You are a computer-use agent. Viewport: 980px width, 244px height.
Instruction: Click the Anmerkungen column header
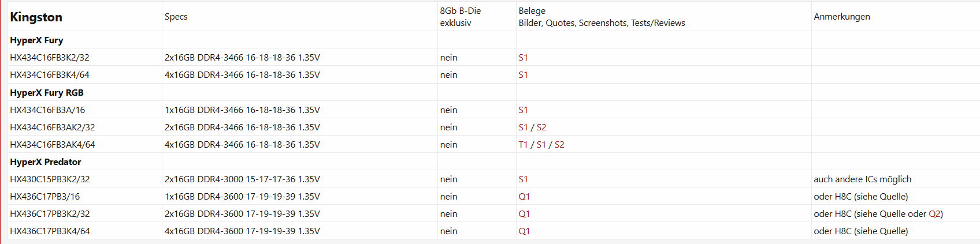841,17
